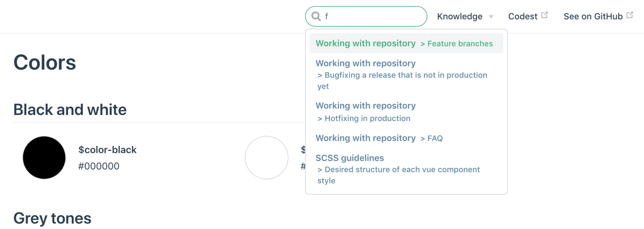Select the Feature branches search suggestion
The image size is (644, 229).
click(406, 43)
